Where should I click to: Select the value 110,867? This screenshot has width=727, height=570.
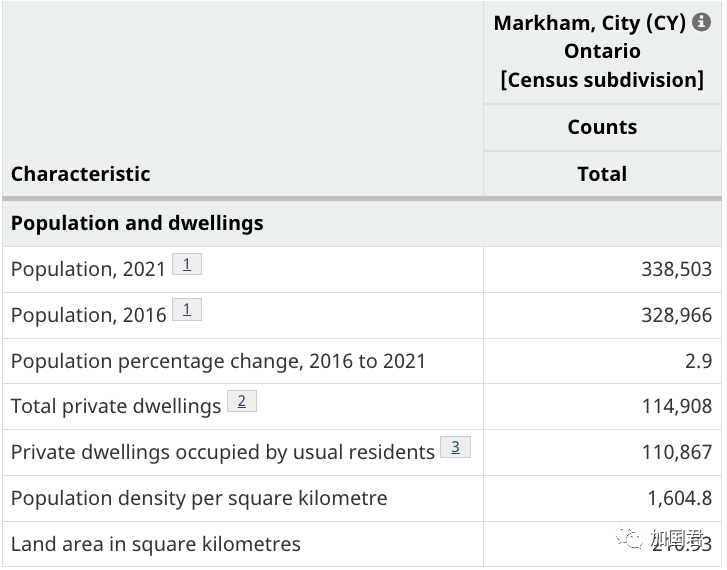coord(677,452)
